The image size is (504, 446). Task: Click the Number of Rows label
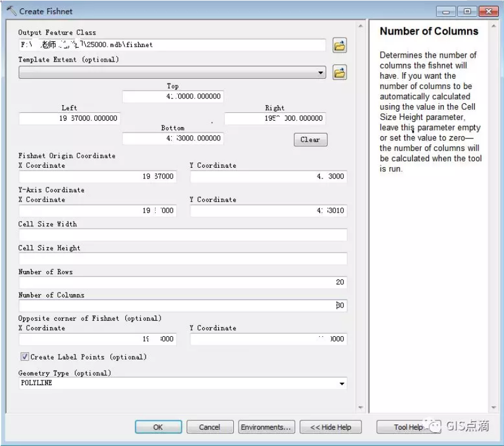(x=45, y=272)
